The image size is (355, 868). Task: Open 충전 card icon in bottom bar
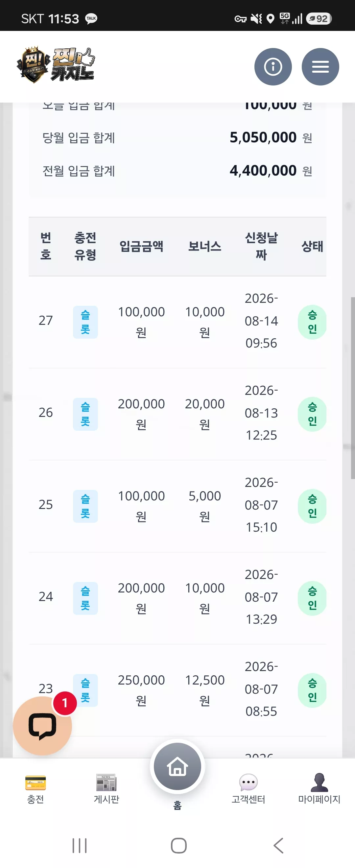pyautogui.click(x=35, y=783)
